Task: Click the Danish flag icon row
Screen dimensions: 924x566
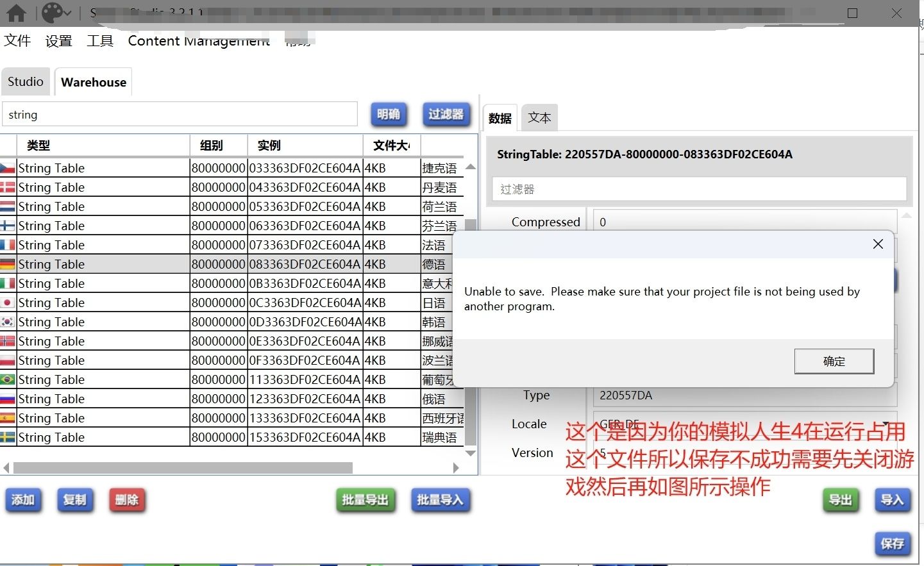Action: coord(8,187)
